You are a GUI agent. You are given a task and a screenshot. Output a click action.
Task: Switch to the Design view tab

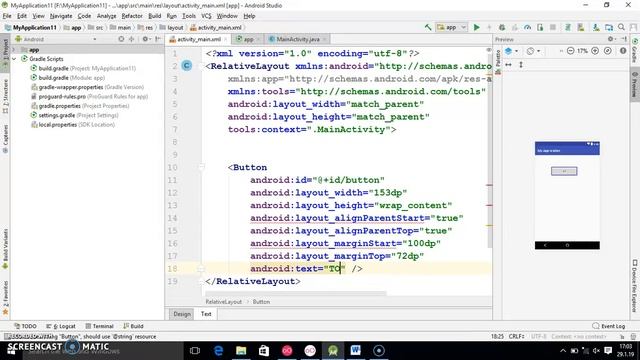point(182,314)
